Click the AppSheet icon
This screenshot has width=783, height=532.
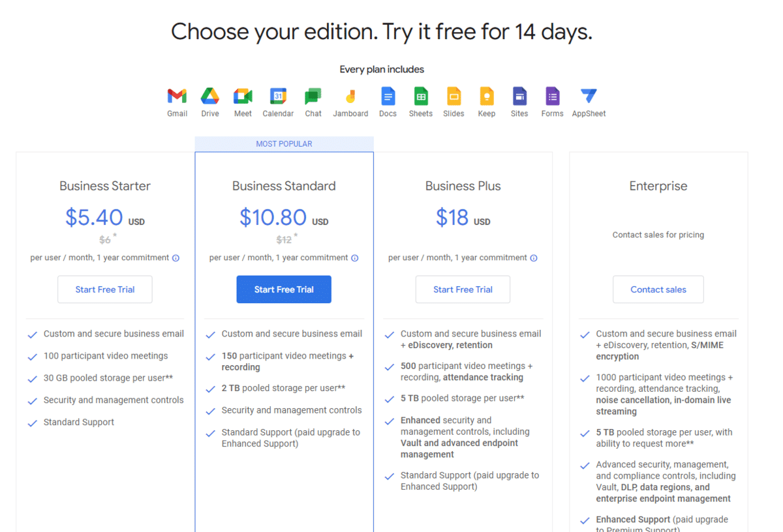click(589, 96)
